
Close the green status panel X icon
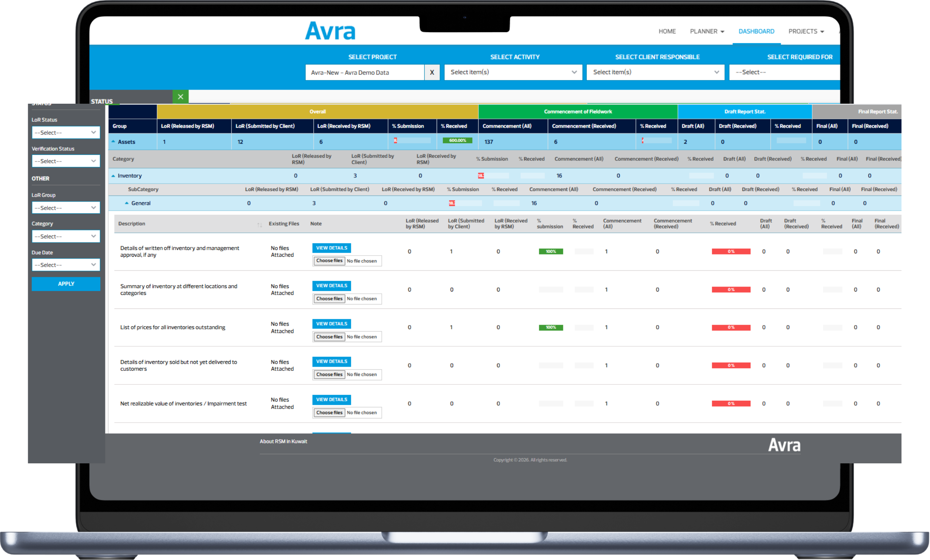point(180,97)
